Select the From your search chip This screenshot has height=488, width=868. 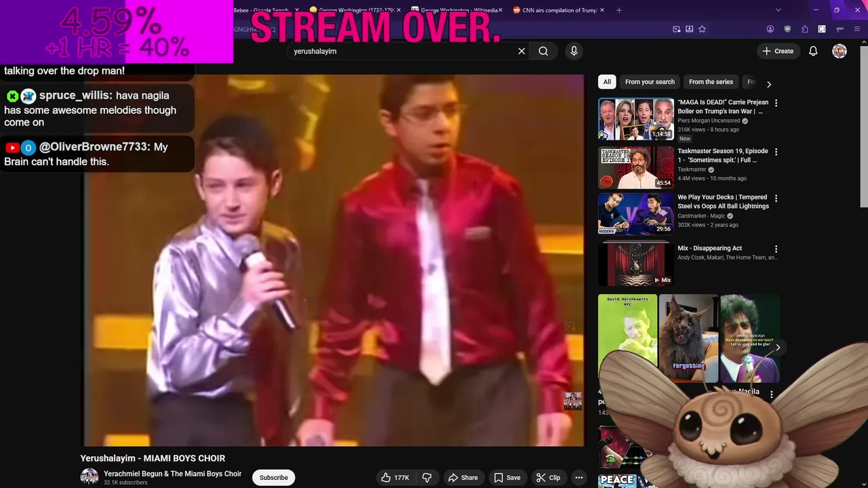coord(650,82)
